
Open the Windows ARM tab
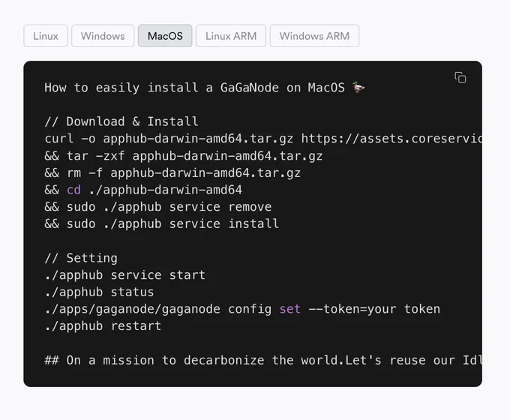point(314,36)
